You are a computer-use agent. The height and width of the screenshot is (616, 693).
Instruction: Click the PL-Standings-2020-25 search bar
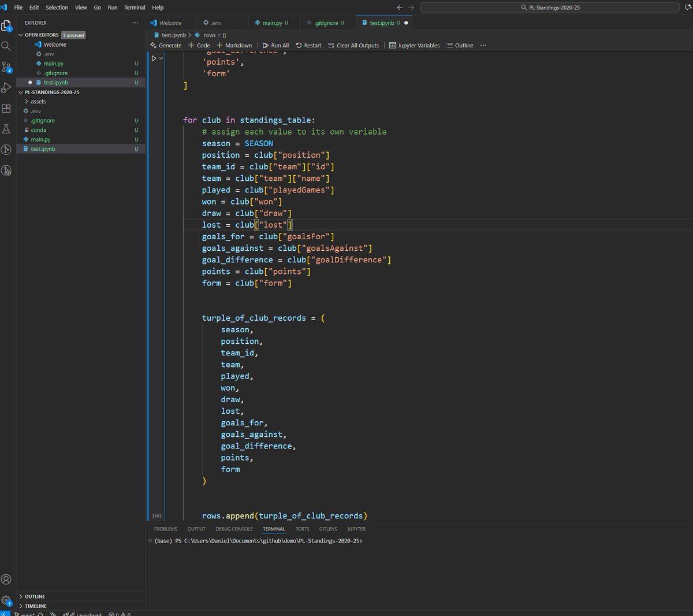pyautogui.click(x=550, y=8)
